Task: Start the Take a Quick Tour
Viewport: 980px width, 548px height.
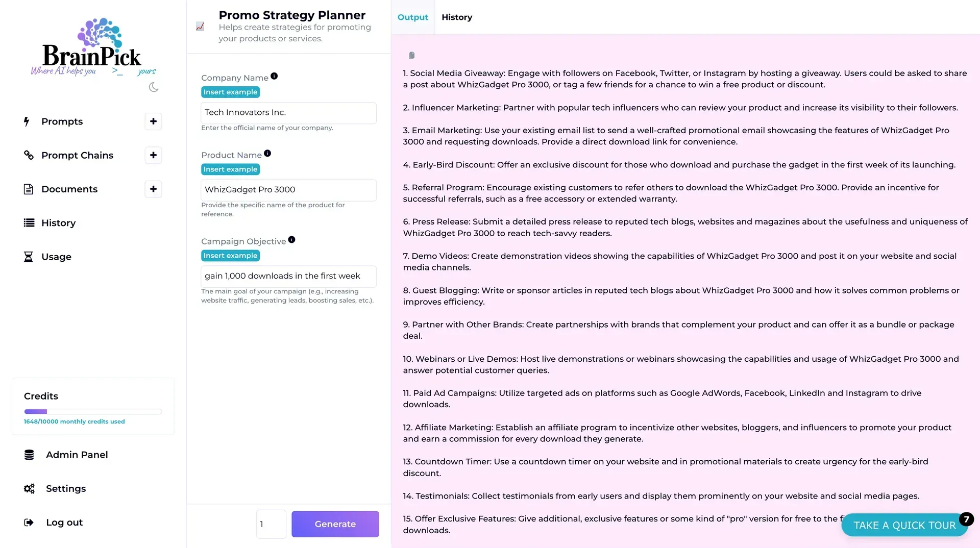Action: [x=904, y=525]
